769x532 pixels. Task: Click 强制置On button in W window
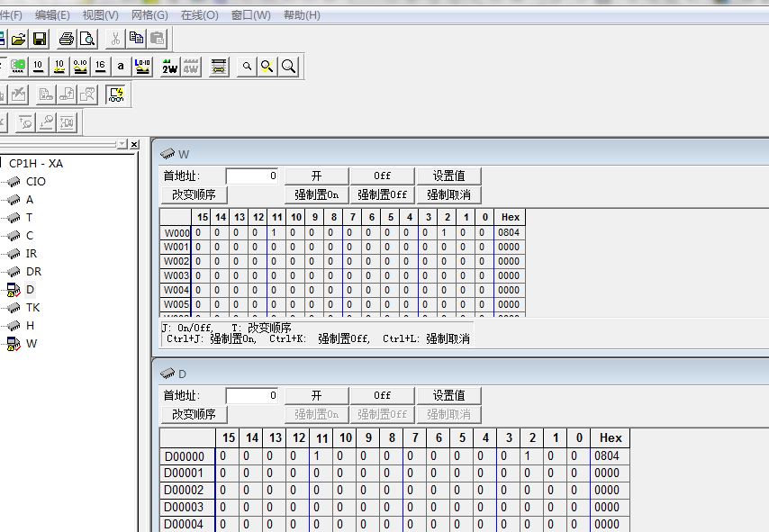[x=316, y=194]
